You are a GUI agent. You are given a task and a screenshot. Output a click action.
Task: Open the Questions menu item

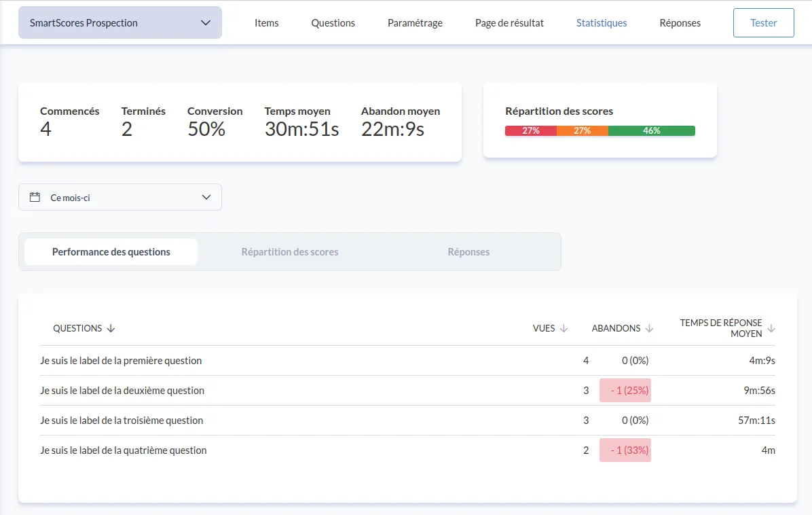point(333,22)
